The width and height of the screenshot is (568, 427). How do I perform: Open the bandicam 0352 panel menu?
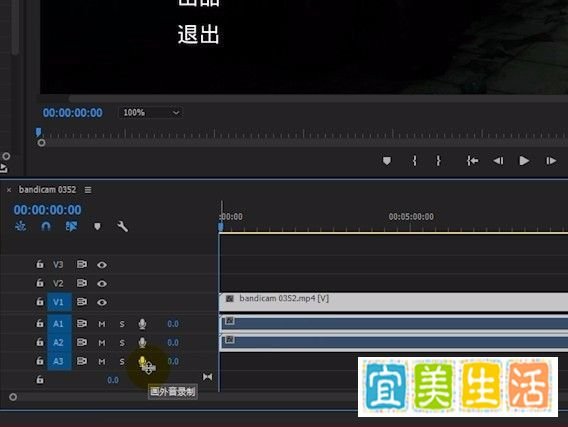point(88,190)
